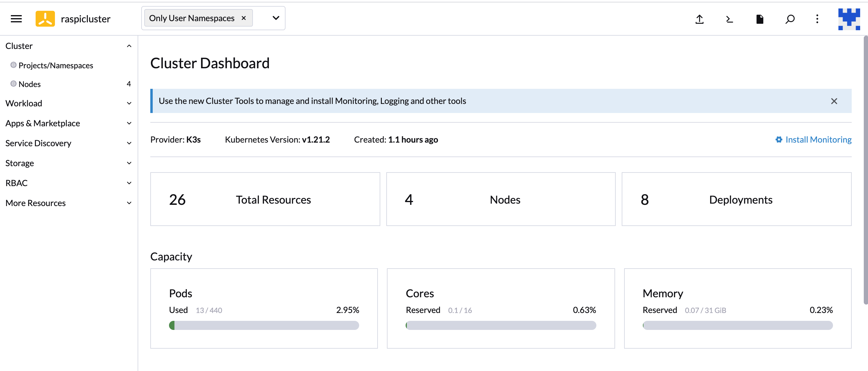The height and width of the screenshot is (371, 868).
Task: Click the page vertical scrollbar
Action: 865,169
